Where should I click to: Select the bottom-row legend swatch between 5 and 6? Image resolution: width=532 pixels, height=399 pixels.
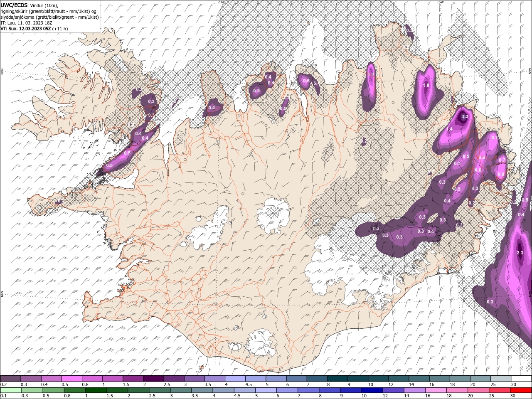266,390
